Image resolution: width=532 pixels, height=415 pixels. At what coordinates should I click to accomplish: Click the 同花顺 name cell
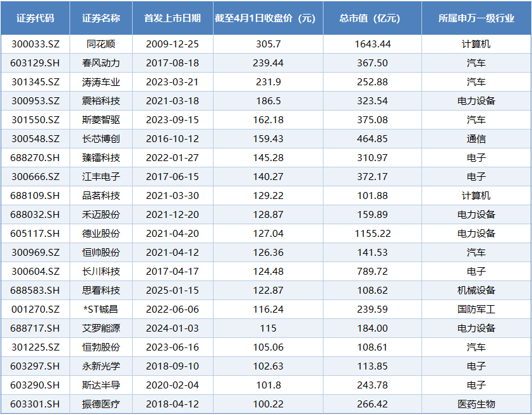point(101,44)
